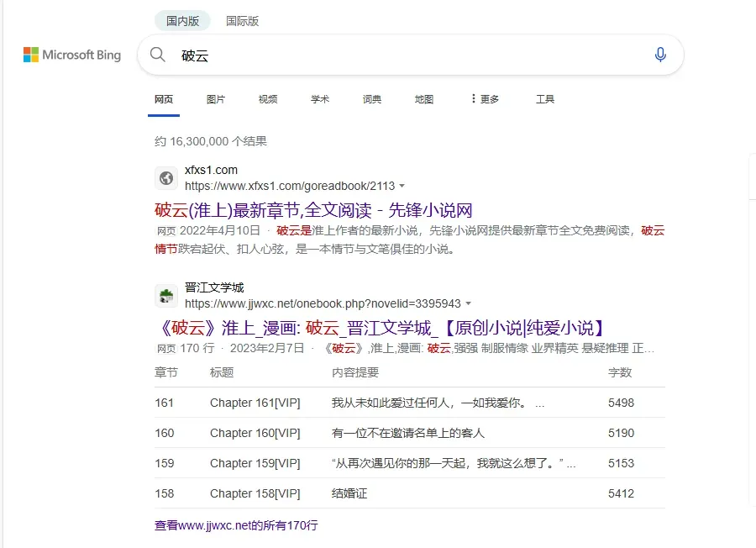The width and height of the screenshot is (756, 548).
Task: Click the 晋江文学城 site favicon
Action: [166, 296]
